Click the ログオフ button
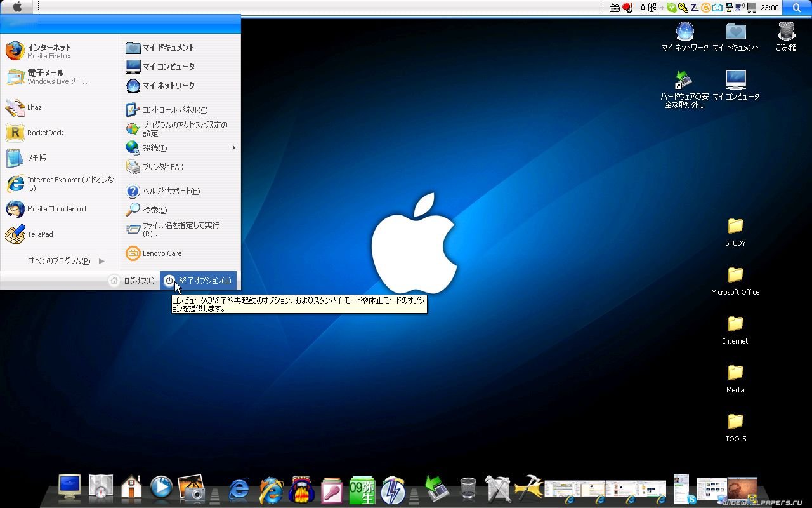812x508 pixels. (132, 281)
